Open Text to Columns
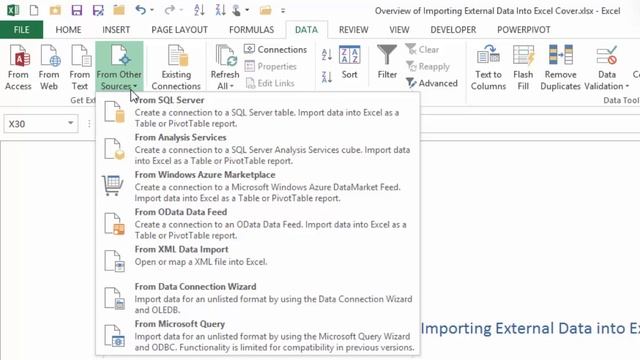640x360 pixels. (x=488, y=68)
